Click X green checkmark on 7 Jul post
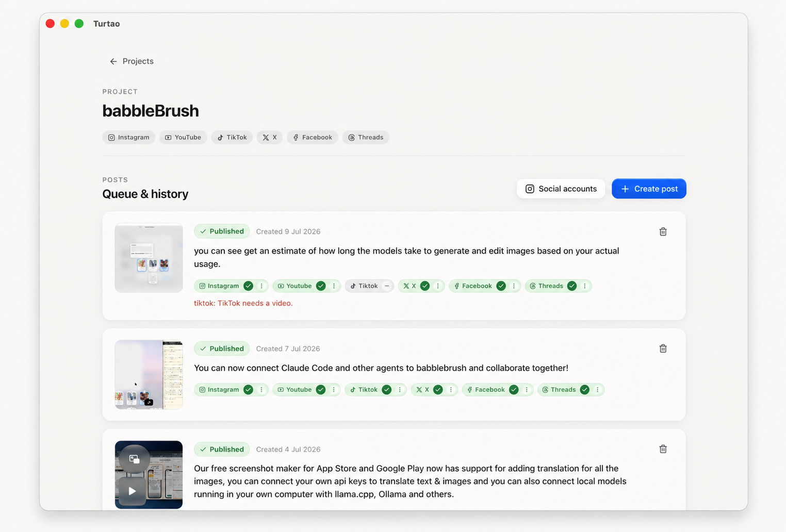The height and width of the screenshot is (532, 786). [x=438, y=390]
